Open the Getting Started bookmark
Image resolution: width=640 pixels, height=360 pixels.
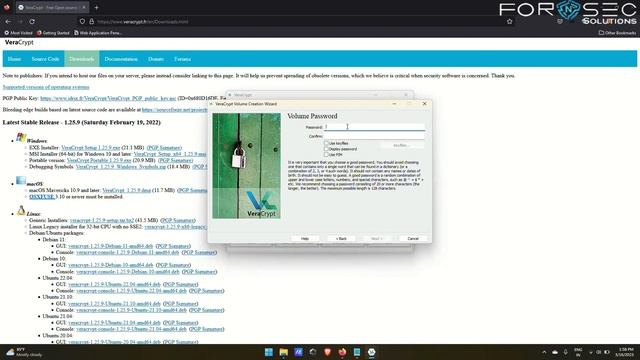(53, 33)
